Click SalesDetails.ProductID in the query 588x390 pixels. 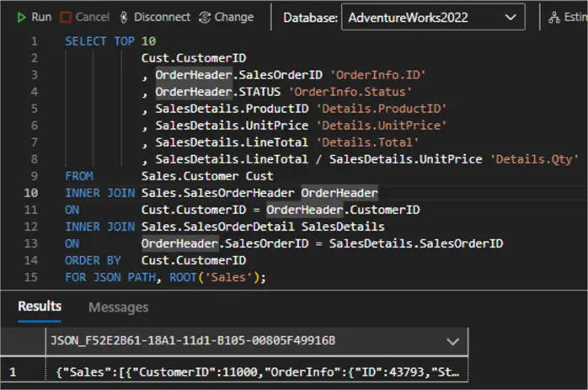[x=233, y=109]
